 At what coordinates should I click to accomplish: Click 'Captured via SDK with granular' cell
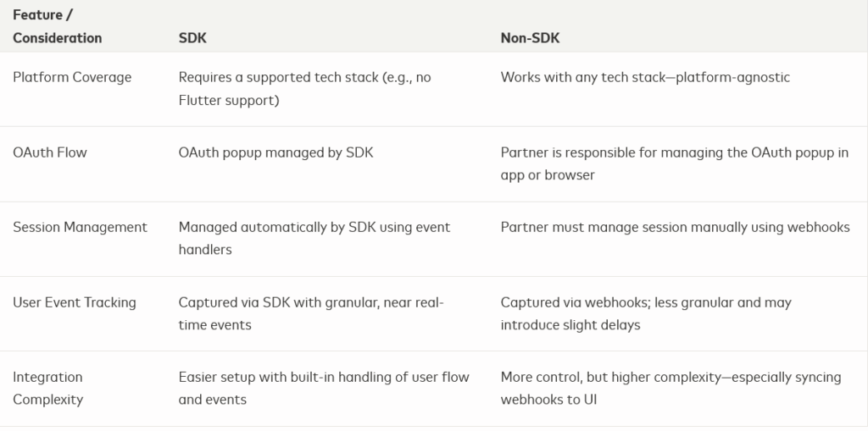[x=310, y=302]
